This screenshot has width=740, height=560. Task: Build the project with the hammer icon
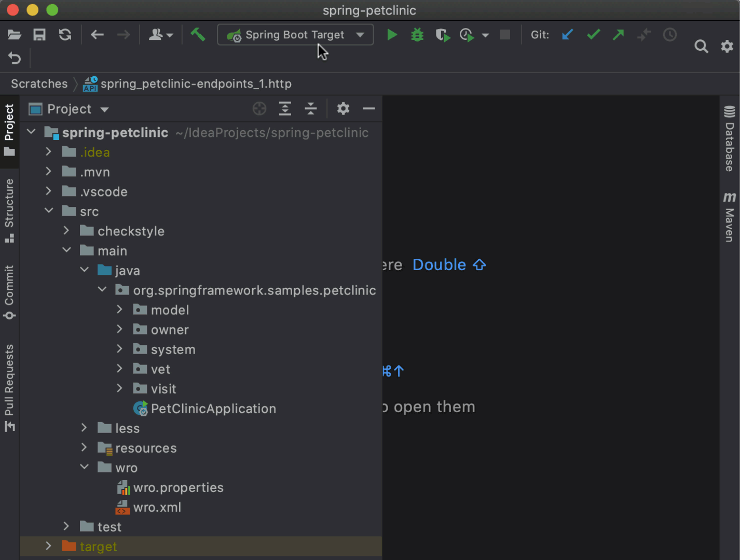click(198, 35)
